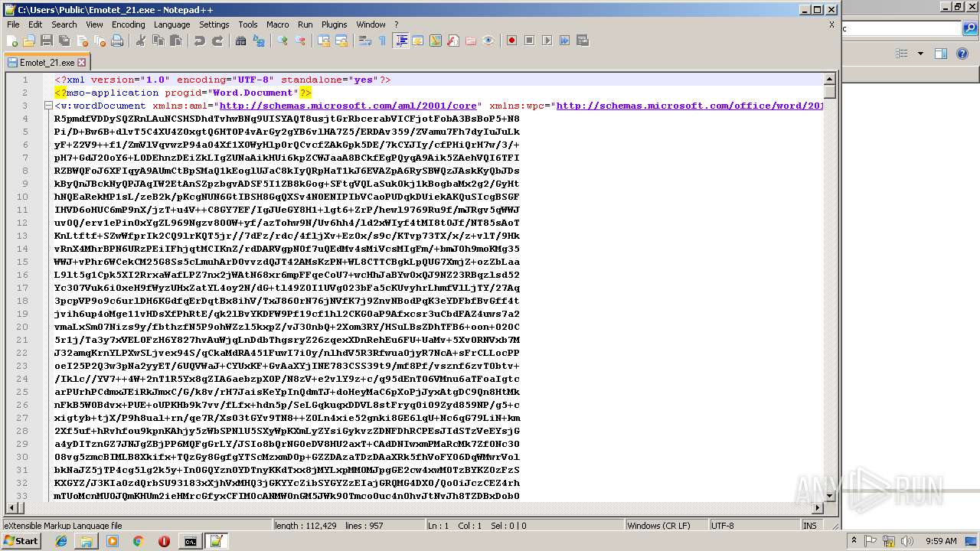Click the Paste toolbar icon
Screen dimensions: 980x551
click(176, 41)
